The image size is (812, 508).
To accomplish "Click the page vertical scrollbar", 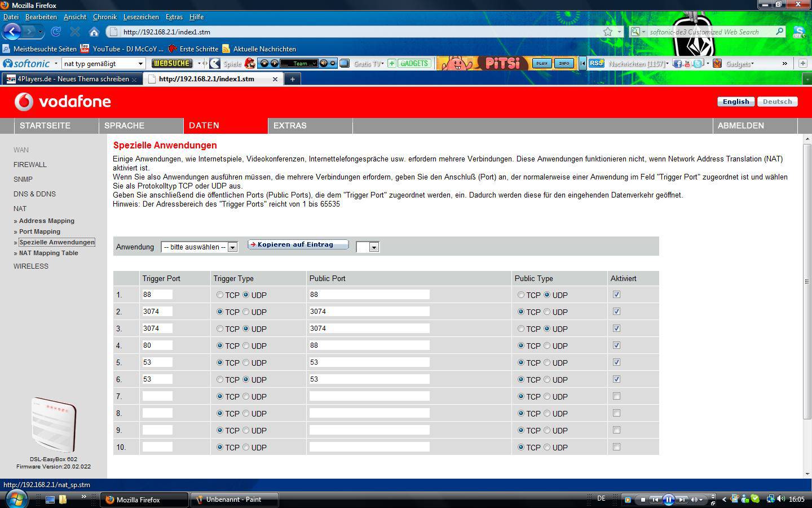I will [x=807, y=282].
